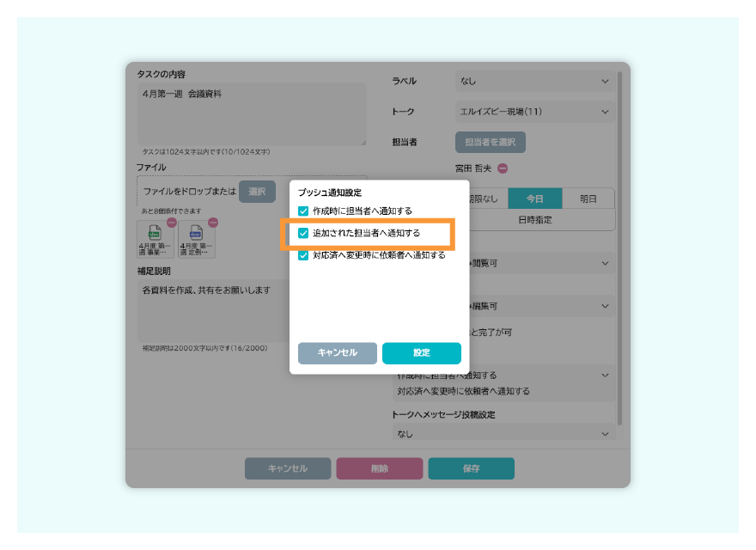Click 担当者を選択 to pick an assignee
Image resolution: width=756 pixels, height=550 pixels.
tap(490, 142)
